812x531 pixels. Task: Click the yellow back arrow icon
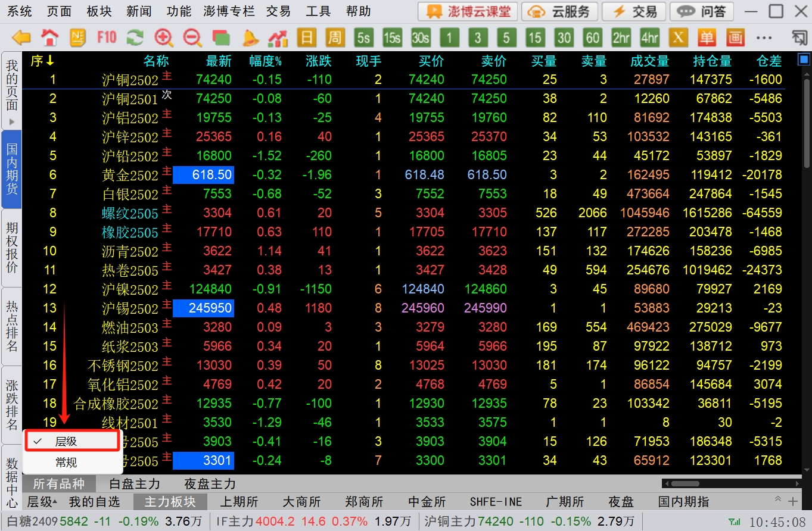[x=21, y=38]
